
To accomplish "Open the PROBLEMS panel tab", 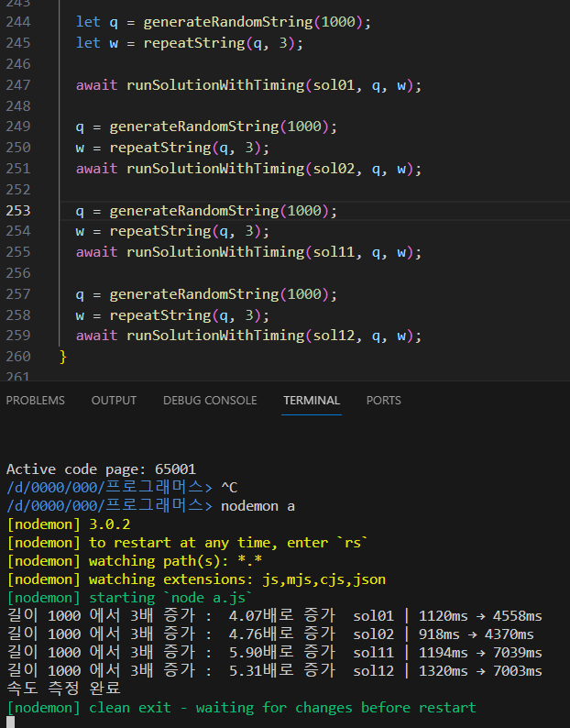I will pos(35,400).
